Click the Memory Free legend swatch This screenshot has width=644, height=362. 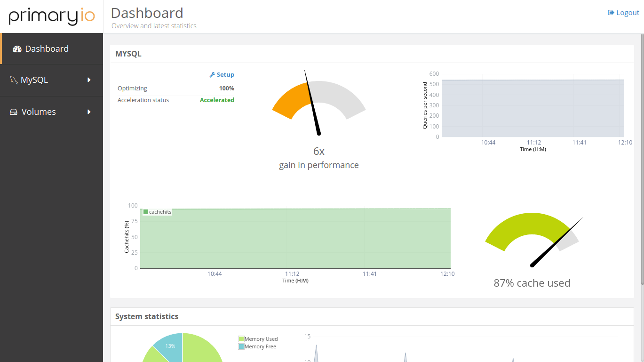pyautogui.click(x=241, y=346)
